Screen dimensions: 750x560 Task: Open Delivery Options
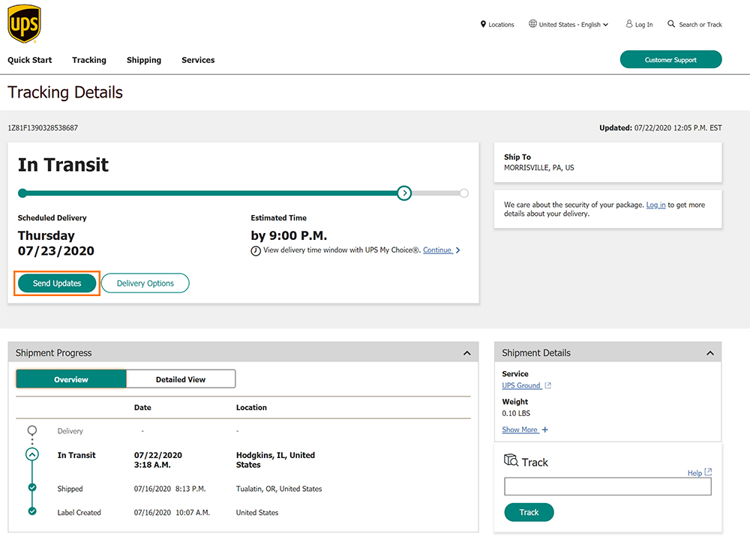(145, 283)
